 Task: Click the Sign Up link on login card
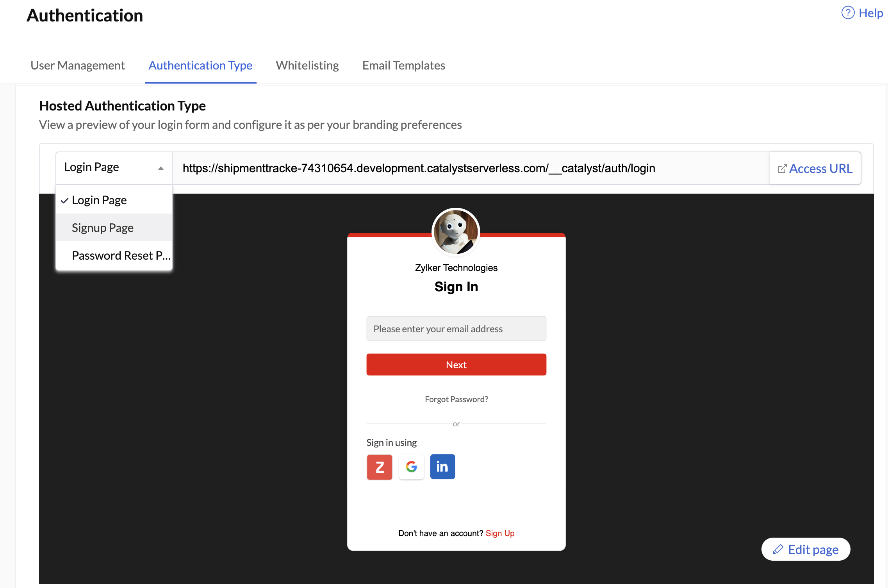pyautogui.click(x=500, y=533)
